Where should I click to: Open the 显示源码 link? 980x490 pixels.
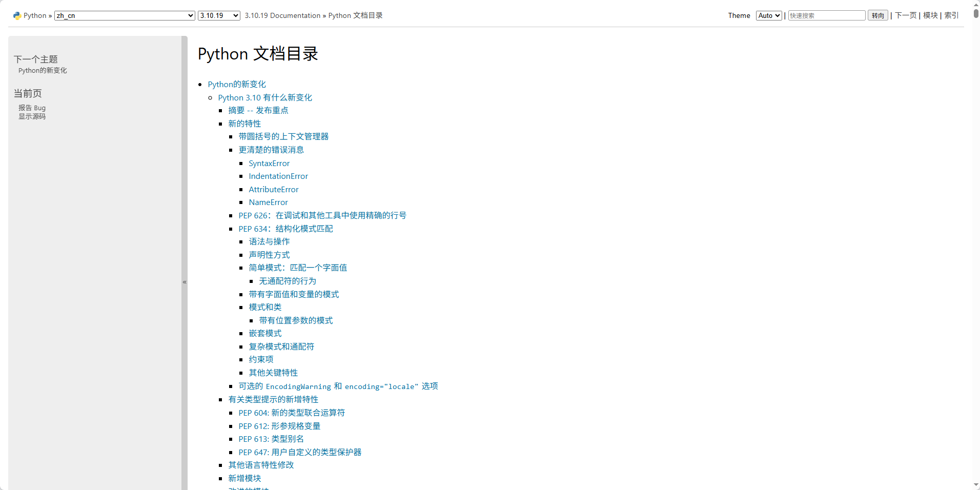[32, 116]
